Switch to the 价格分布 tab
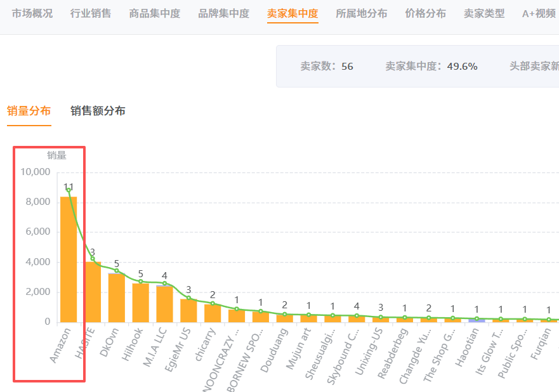Viewport: 559px width, 392px height. pos(424,14)
